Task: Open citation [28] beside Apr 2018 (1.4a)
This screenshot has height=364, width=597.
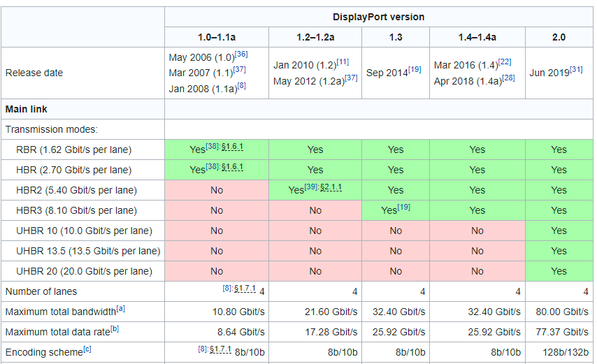Action: pyautogui.click(x=508, y=78)
